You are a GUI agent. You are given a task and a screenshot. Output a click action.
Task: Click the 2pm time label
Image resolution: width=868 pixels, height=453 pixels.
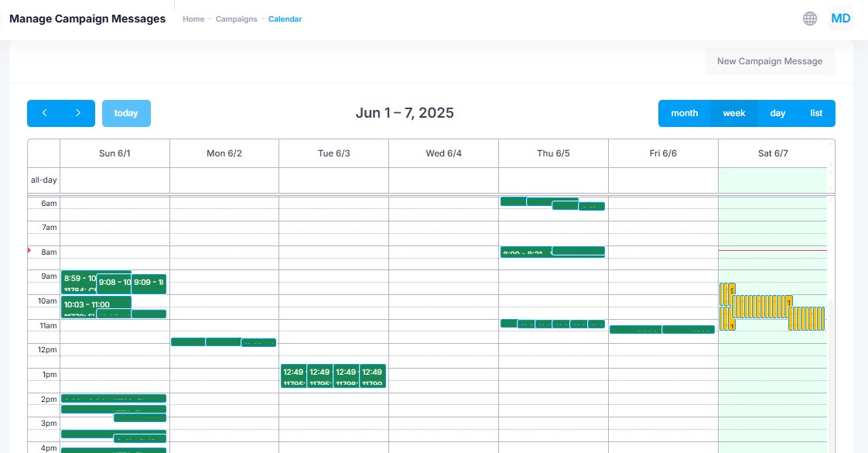pyautogui.click(x=49, y=400)
